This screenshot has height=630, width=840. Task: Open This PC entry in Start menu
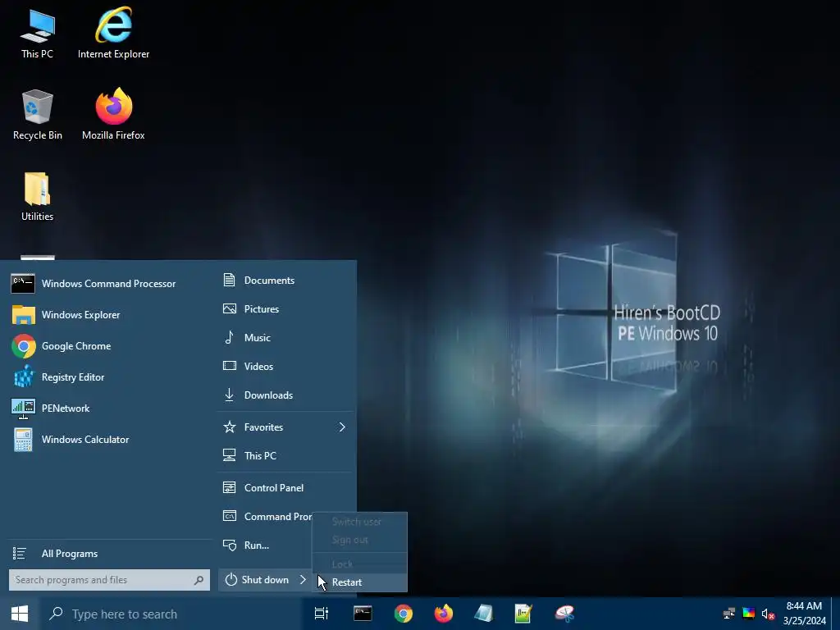point(285,456)
